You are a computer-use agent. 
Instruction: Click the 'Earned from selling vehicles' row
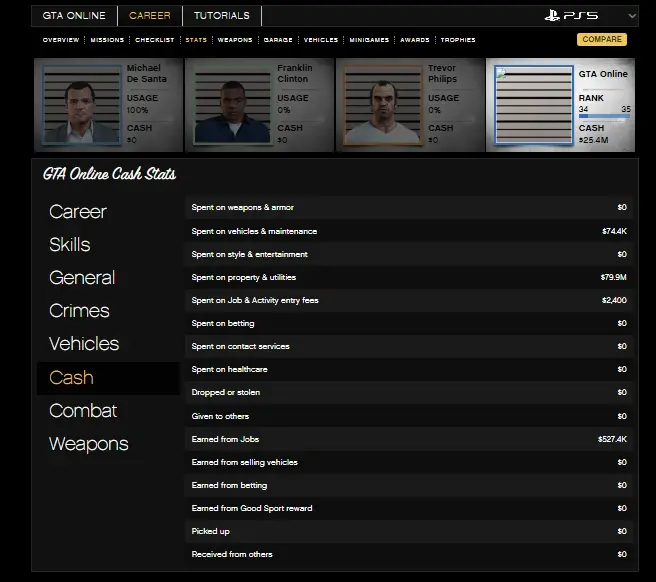click(409, 462)
